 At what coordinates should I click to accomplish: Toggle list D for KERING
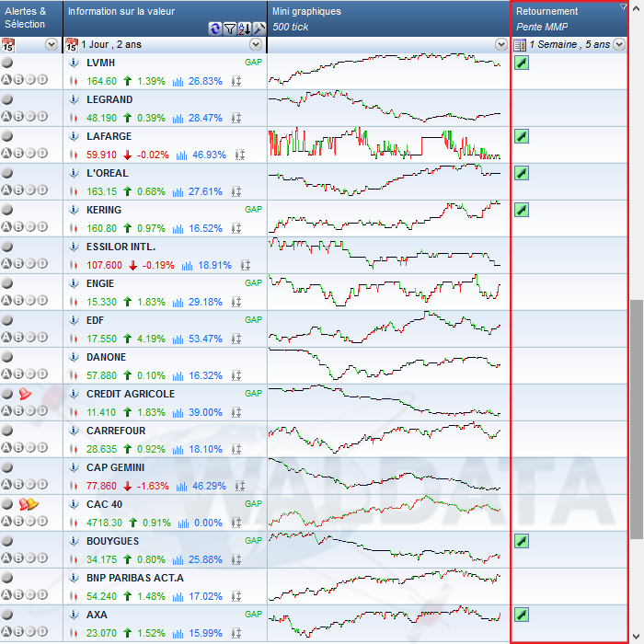(x=42, y=226)
